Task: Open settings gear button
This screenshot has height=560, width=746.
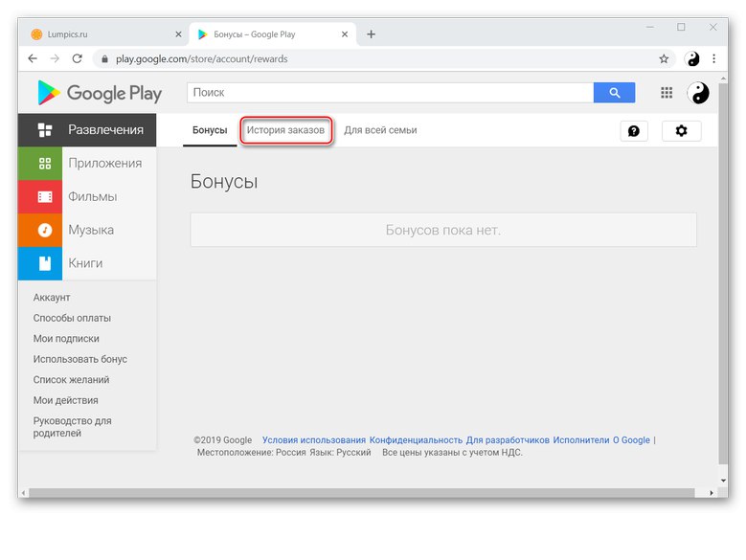Action: click(x=681, y=131)
